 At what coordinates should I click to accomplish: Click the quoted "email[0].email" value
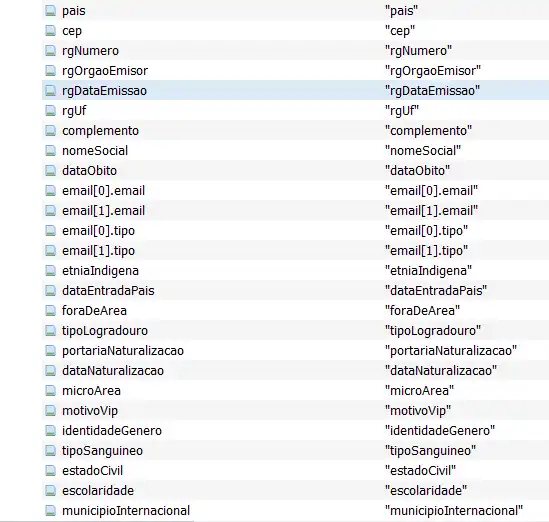[431, 191]
